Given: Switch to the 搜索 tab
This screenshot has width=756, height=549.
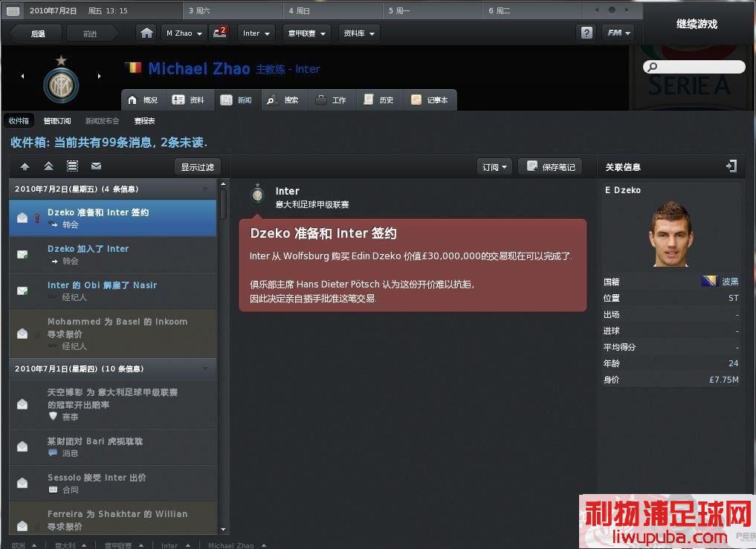Looking at the screenshot, I should click(283, 100).
